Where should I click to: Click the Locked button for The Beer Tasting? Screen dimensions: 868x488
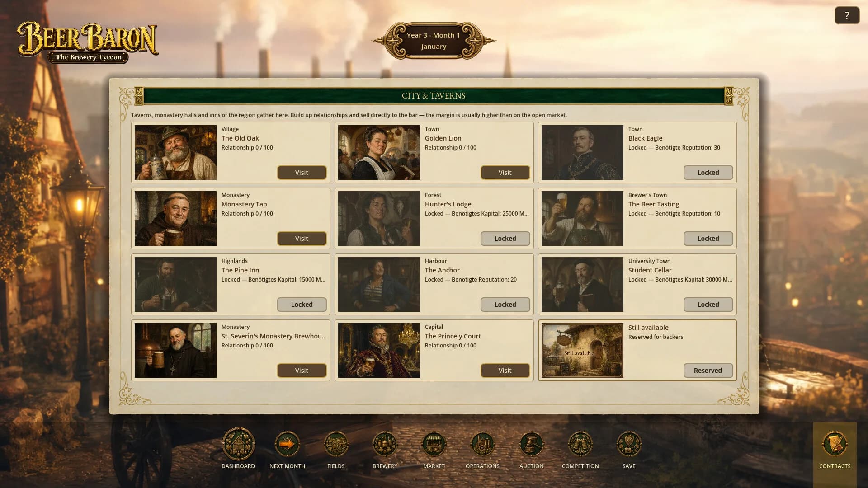[x=708, y=239]
